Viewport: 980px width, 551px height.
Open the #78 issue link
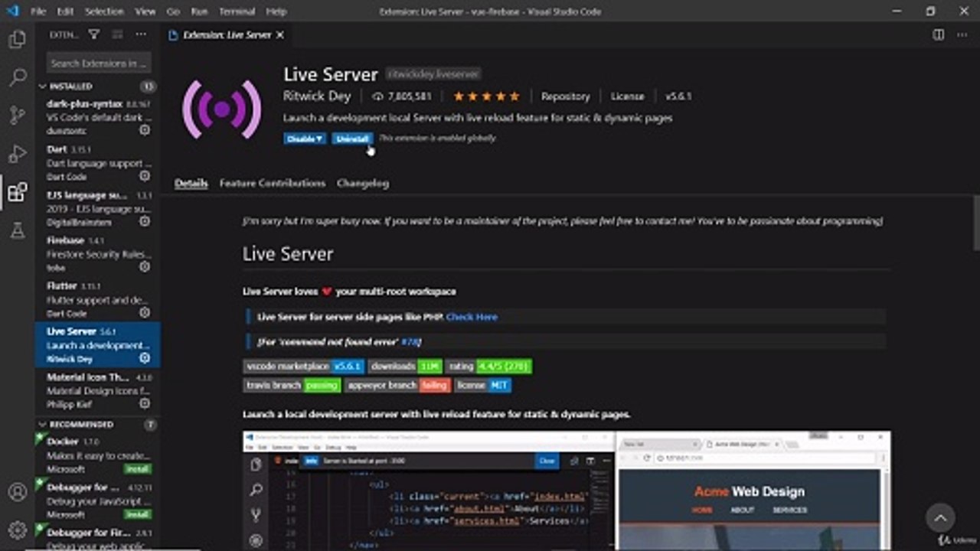[x=411, y=341]
